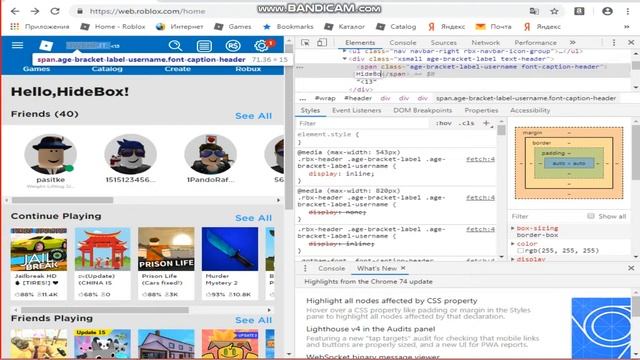This screenshot has width=640, height=360.
Task: Open DevTools customize three-dot menu
Action: pyautogui.click(x=614, y=42)
